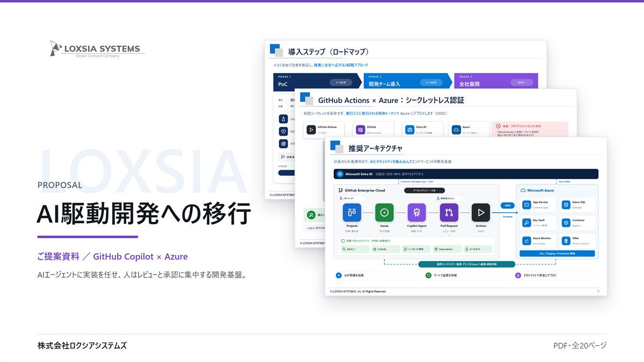Click the 長期シークレットを保存せず subtitle line
The width and height of the screenshot is (644, 362).
[x=376, y=114]
